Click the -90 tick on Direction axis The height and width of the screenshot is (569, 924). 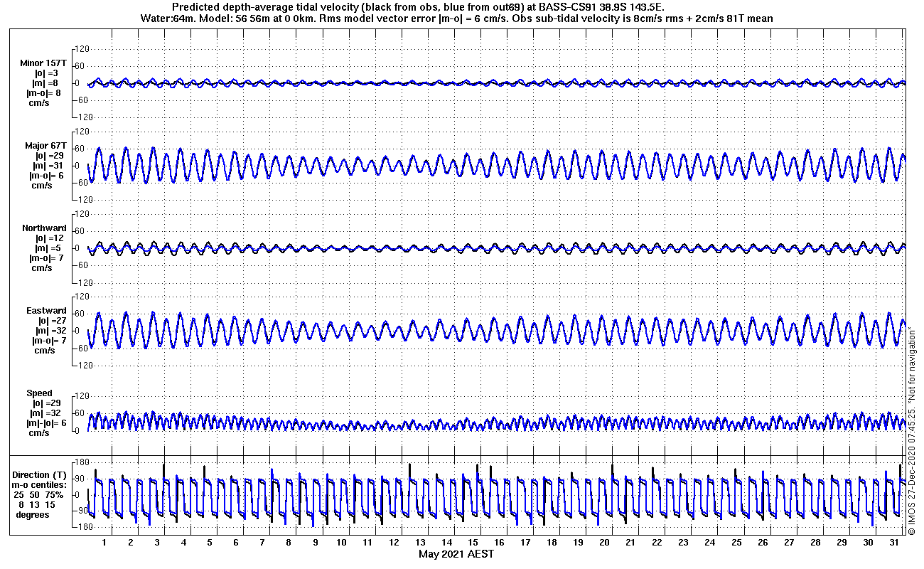coord(80,511)
